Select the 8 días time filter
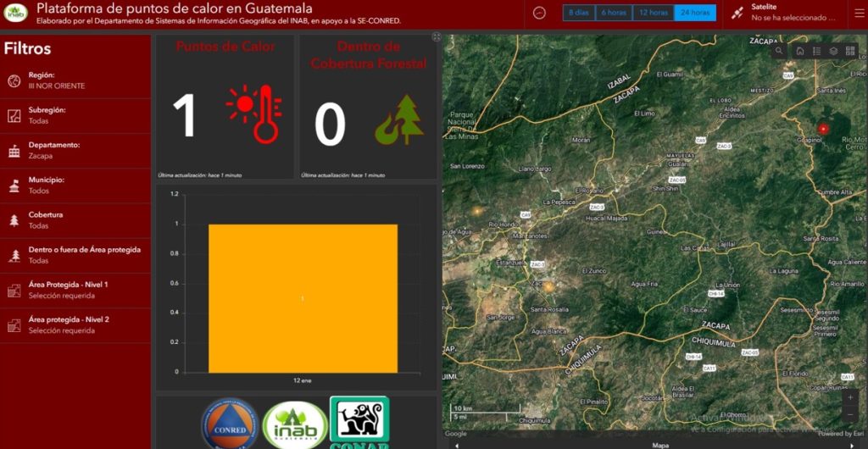 tap(579, 13)
